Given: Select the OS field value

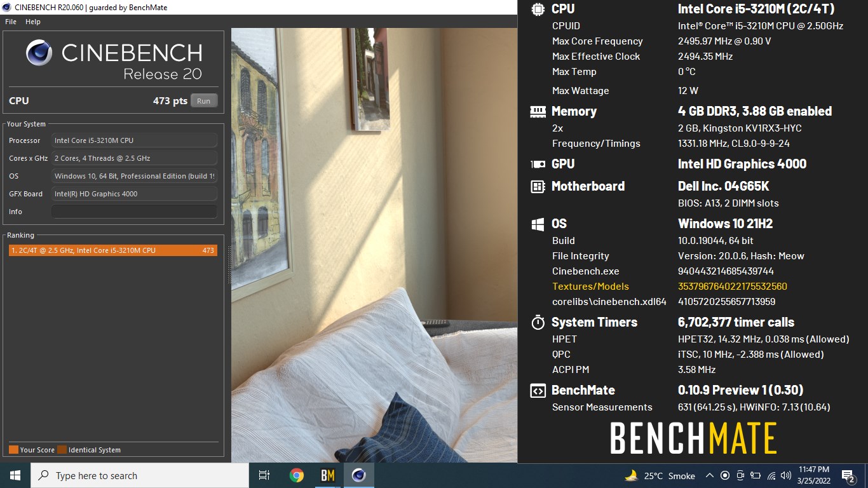Looking at the screenshot, I should click(x=134, y=176).
